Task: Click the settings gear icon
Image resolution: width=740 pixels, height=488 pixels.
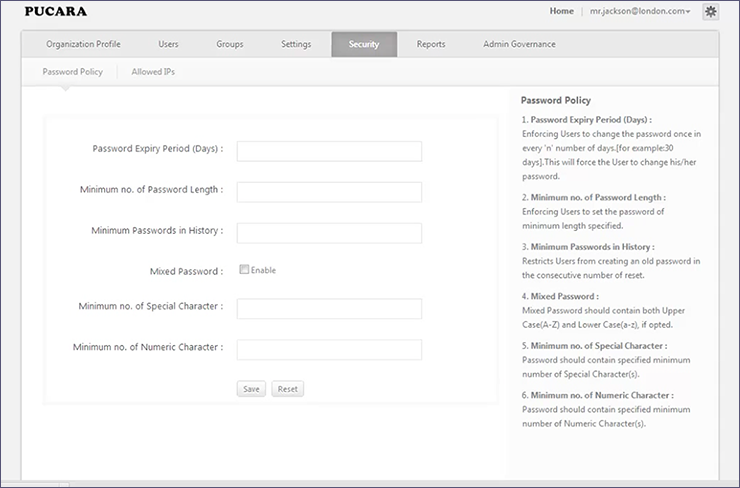Action: pos(710,12)
